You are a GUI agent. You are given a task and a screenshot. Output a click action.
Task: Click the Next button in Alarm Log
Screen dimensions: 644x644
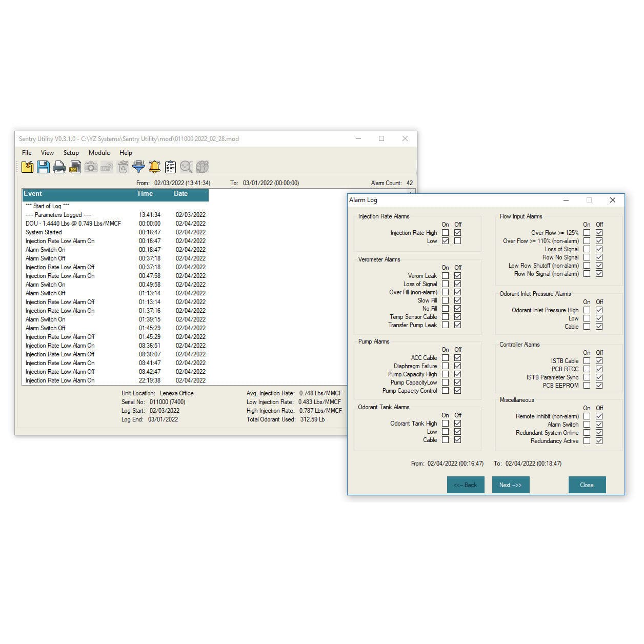[x=510, y=485]
